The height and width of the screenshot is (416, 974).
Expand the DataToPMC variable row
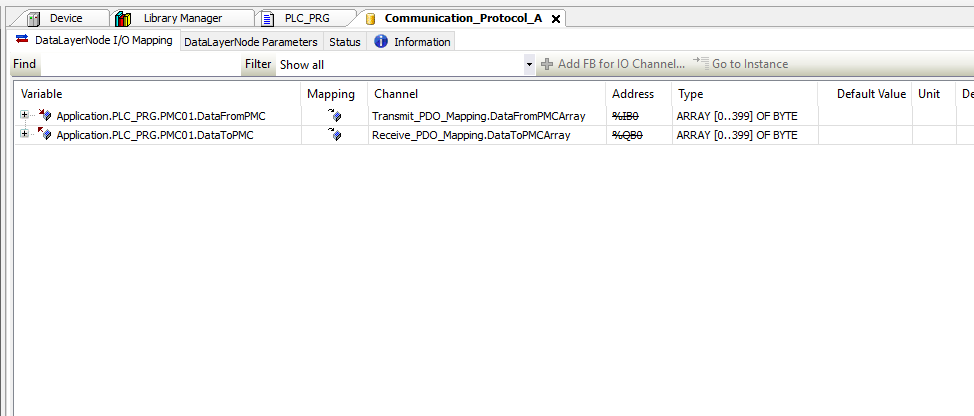[x=25, y=135]
